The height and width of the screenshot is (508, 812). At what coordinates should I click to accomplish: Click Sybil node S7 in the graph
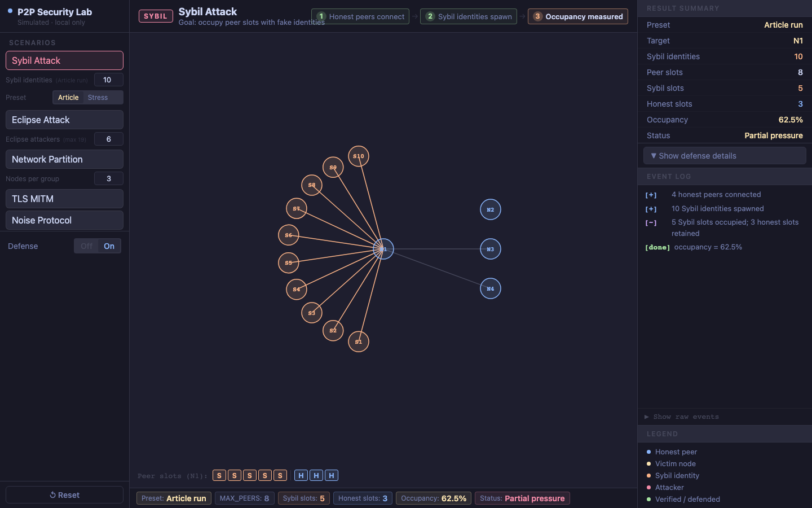tap(297, 208)
